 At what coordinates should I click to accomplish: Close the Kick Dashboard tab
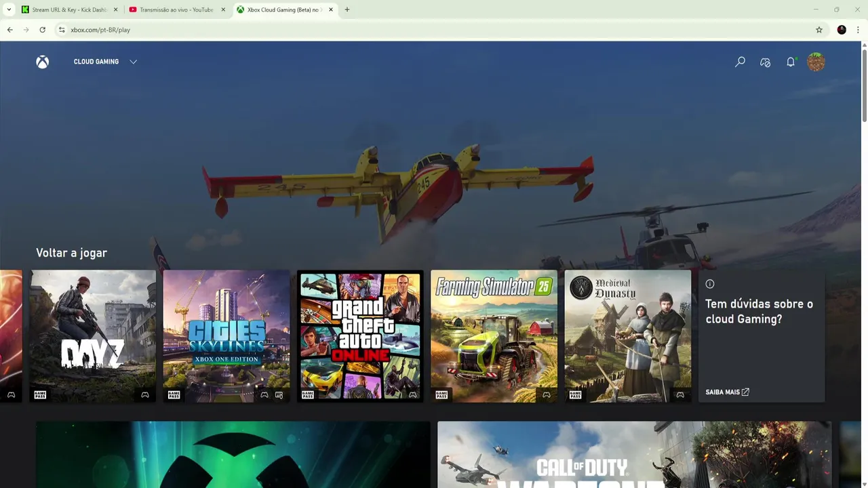point(115,9)
